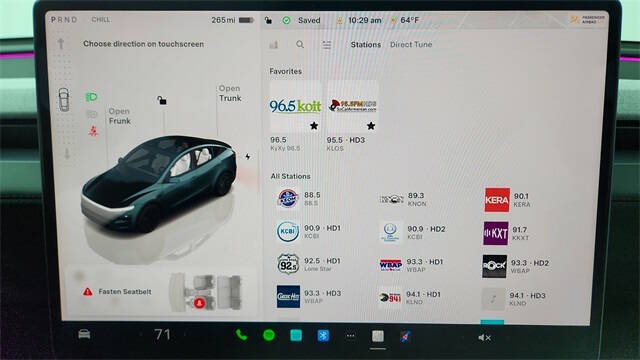The image size is (640, 360).
Task: Play the 95.5 HD3 KLOS favorite
Action: pos(353,106)
